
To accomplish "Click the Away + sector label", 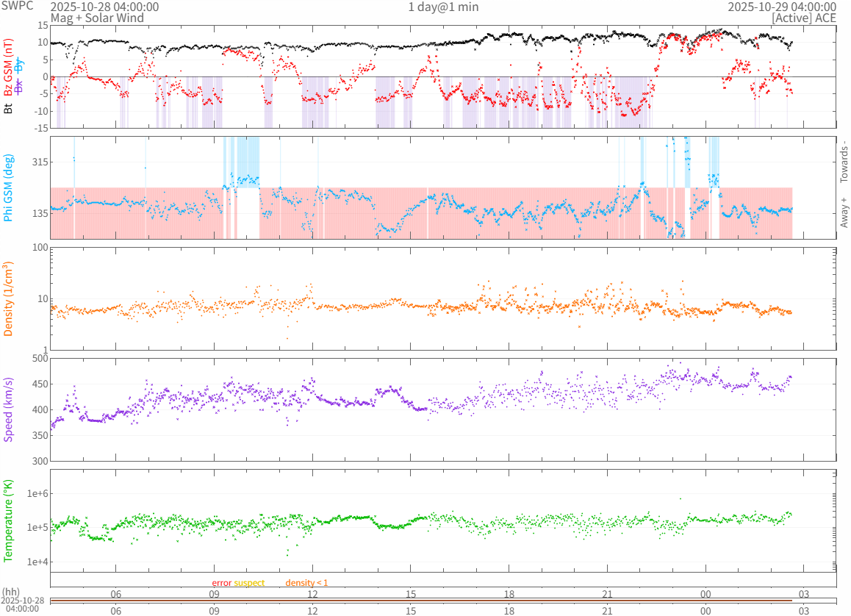I will coord(844,212).
